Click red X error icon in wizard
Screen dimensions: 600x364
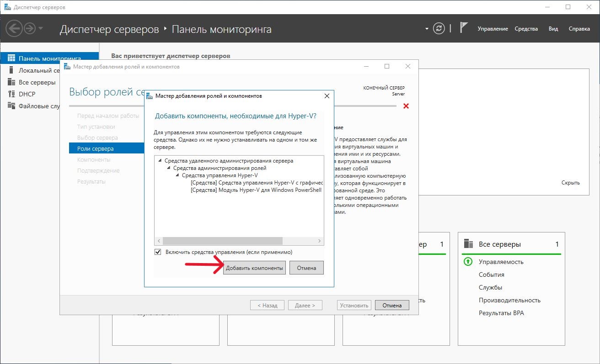tap(406, 106)
